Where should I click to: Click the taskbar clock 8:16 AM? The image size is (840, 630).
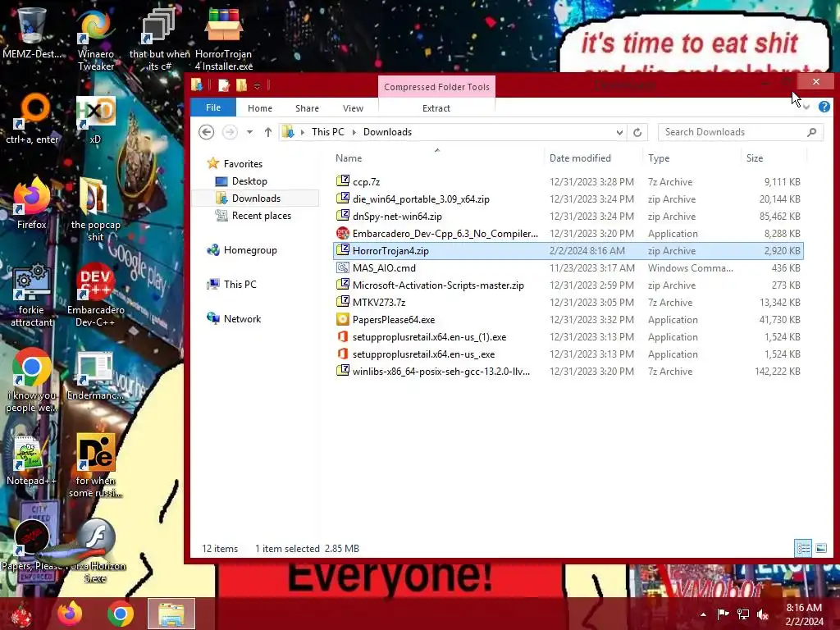point(804,614)
